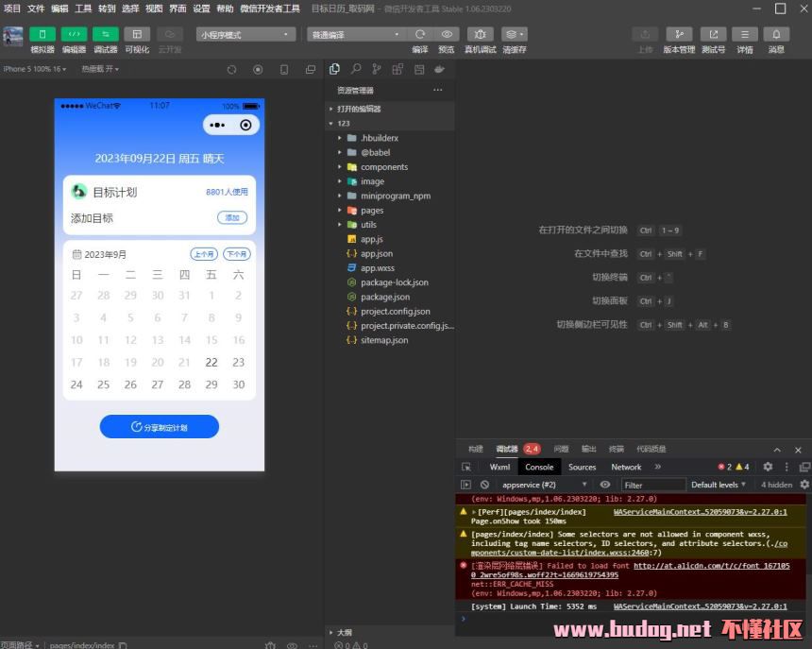Toggle the Editor (编辑器) panel button
Image resolution: width=812 pixels, height=649 pixels.
74,34
